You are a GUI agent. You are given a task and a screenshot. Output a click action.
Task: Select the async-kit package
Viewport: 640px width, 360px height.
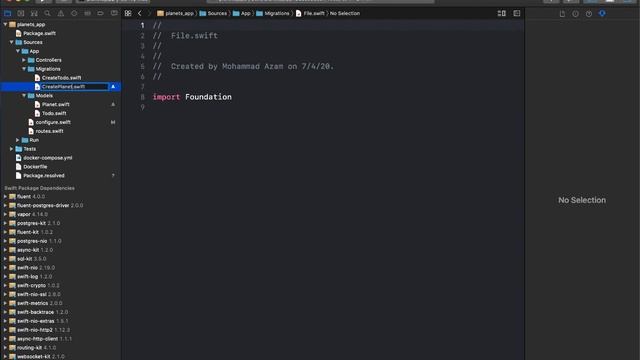28,250
